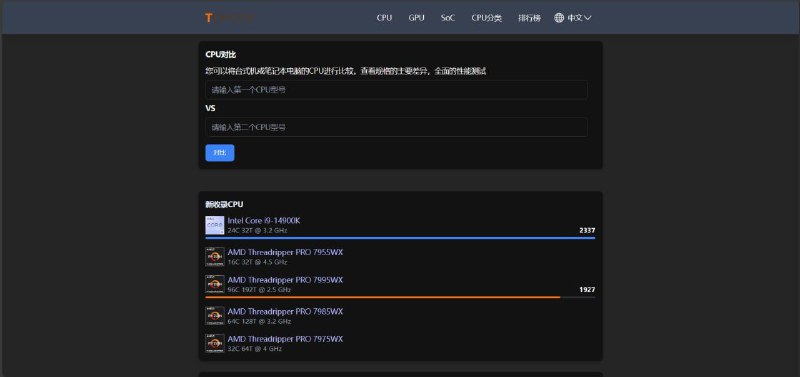This screenshot has height=377, width=800.
Task: Open AMD Threadripper PRO 7995WX link
Action: 285,280
